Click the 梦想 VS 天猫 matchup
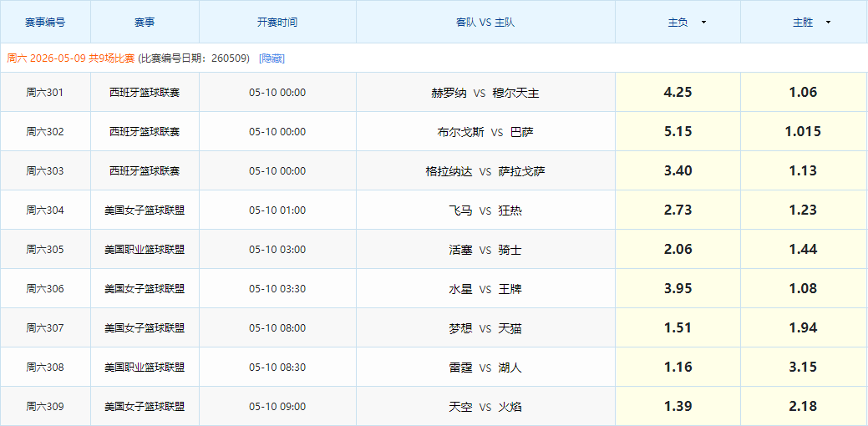Image resolution: width=868 pixels, height=426 pixels. 485,328
